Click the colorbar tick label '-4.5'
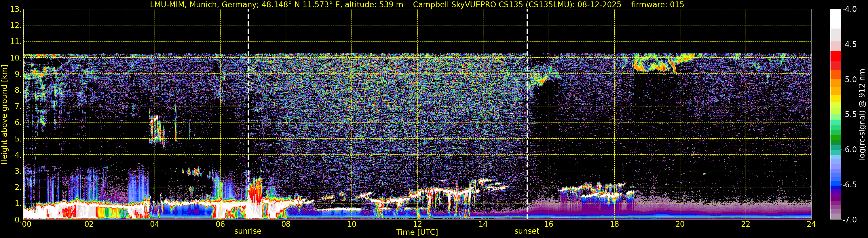Screen dimensions: 868x238 coord(849,44)
